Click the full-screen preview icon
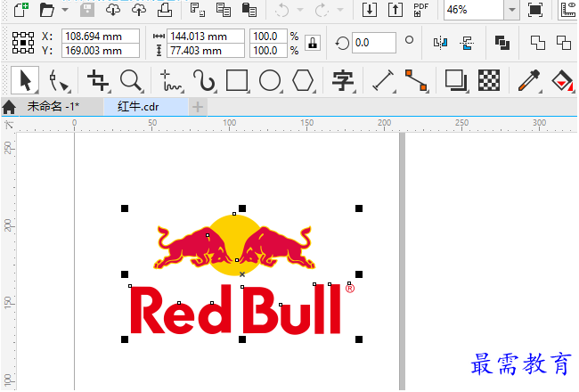Viewport: 579px width, 392px height. (535, 10)
